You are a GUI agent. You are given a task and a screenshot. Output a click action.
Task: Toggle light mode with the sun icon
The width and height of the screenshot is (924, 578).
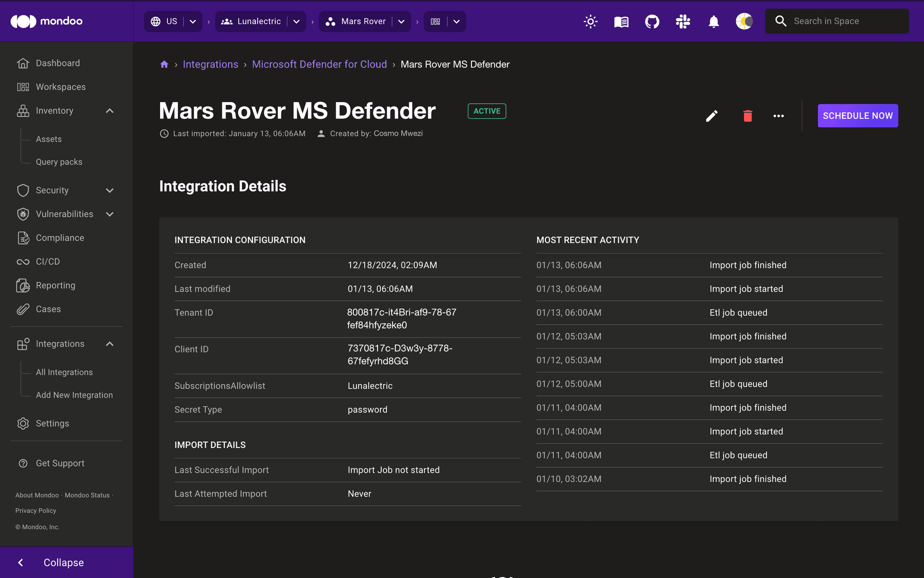[590, 21]
